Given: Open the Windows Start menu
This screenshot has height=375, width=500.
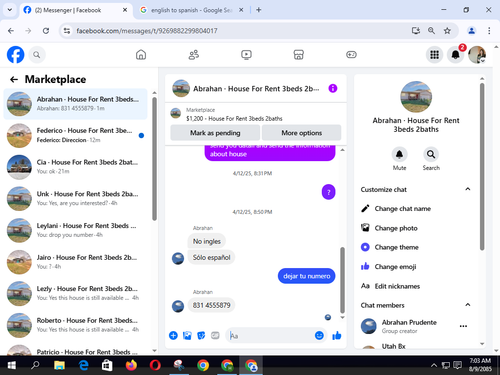Looking at the screenshot, I should [11, 365].
